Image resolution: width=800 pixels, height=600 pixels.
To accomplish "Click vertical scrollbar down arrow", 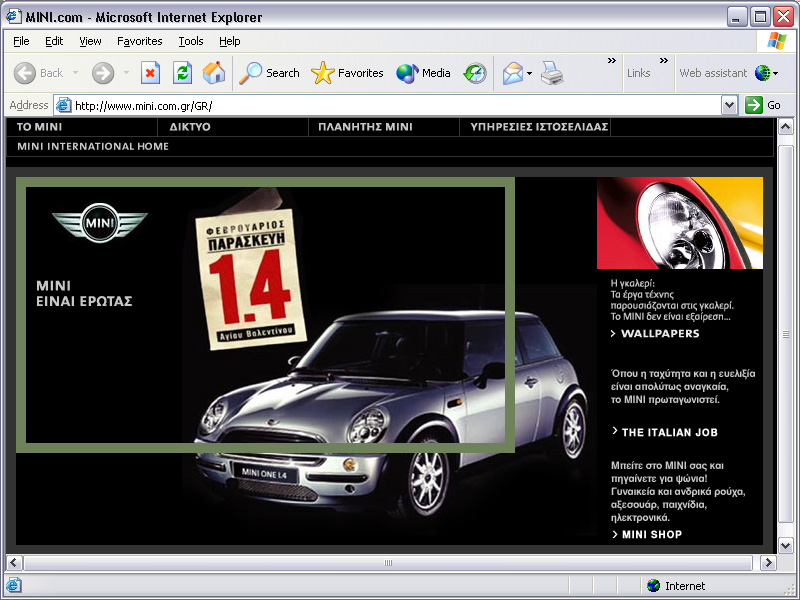I will pos(786,545).
